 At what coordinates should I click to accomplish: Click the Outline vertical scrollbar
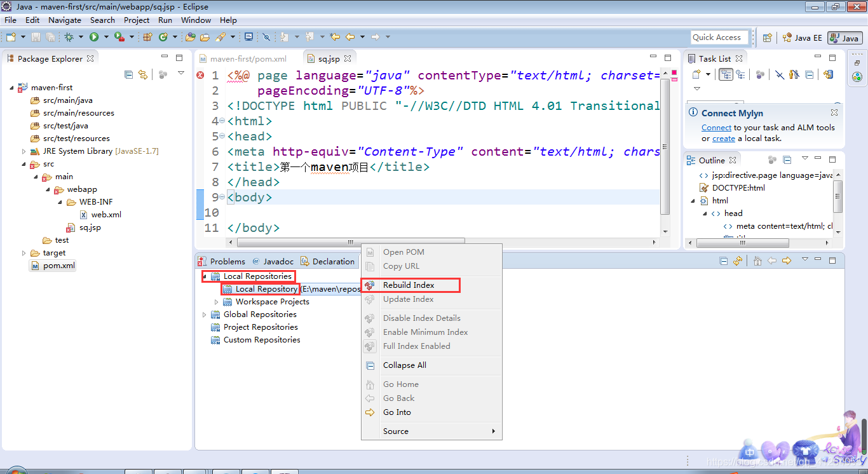[837, 196]
